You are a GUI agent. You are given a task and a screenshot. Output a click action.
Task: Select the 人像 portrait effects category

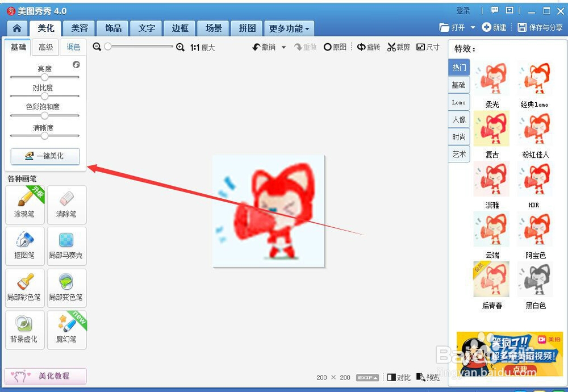[x=459, y=119]
